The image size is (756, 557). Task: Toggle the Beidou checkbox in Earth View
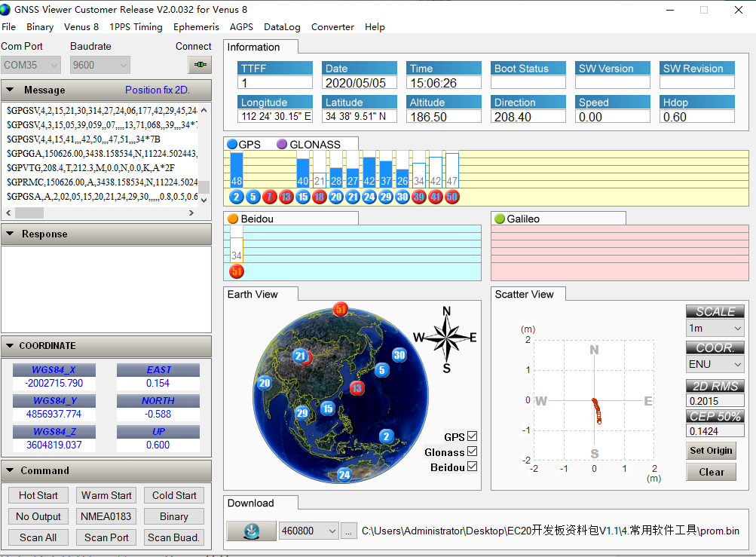point(473,467)
